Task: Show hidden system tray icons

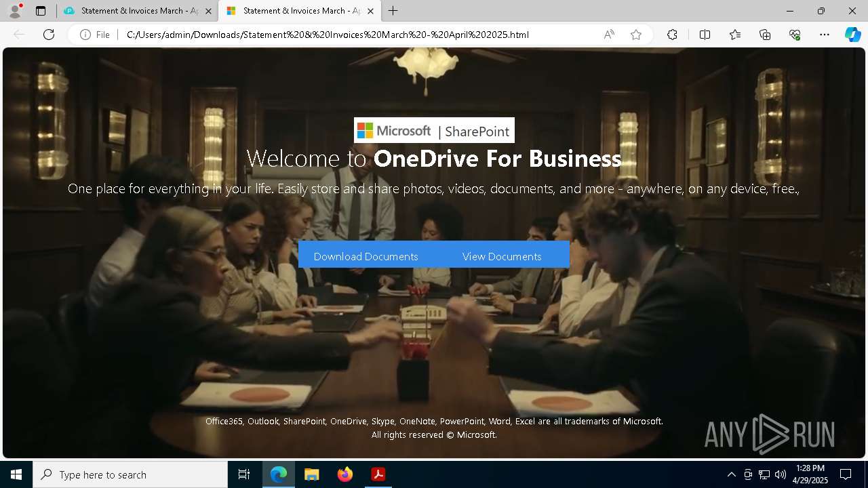Action: tap(731, 474)
